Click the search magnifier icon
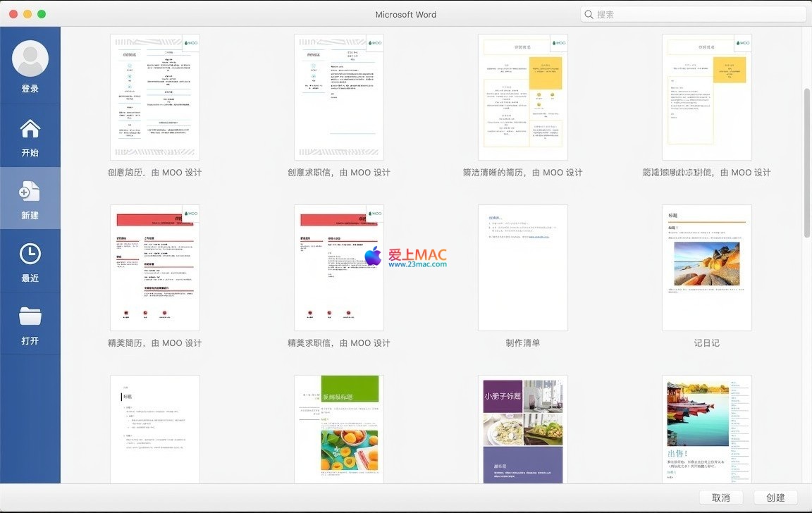 [589, 14]
